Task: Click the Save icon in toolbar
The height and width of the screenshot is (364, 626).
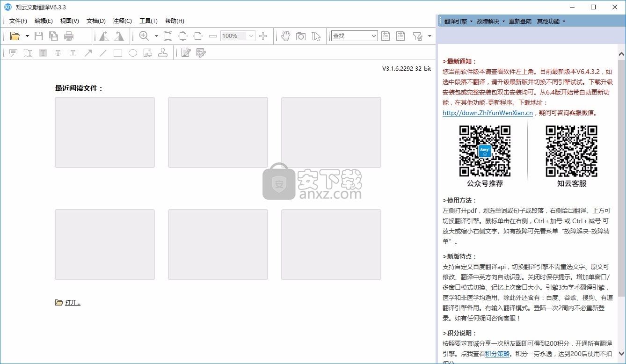Action: 39,36
